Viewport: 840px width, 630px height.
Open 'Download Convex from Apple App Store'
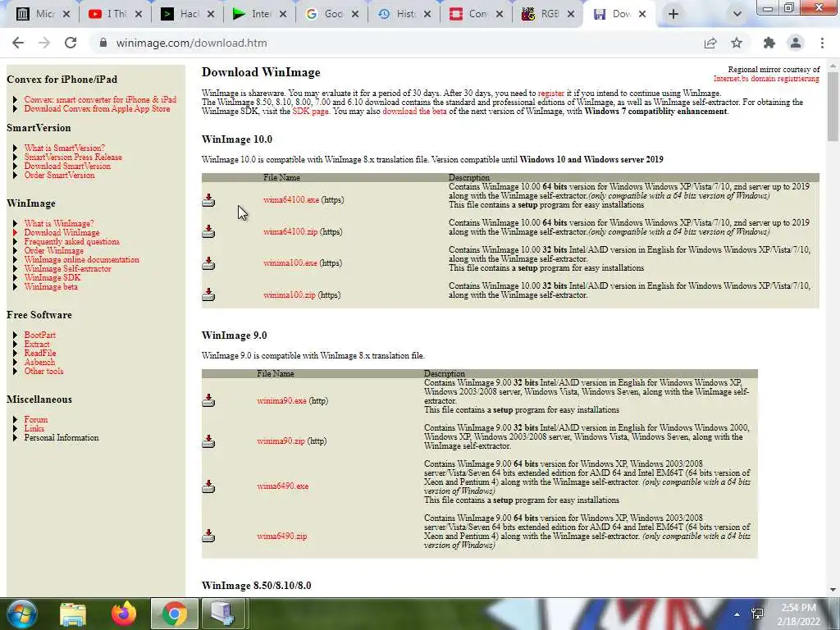pos(97,109)
